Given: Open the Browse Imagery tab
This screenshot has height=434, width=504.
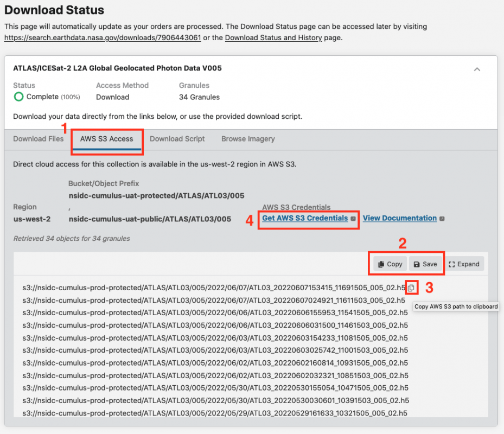Looking at the screenshot, I should click(247, 139).
